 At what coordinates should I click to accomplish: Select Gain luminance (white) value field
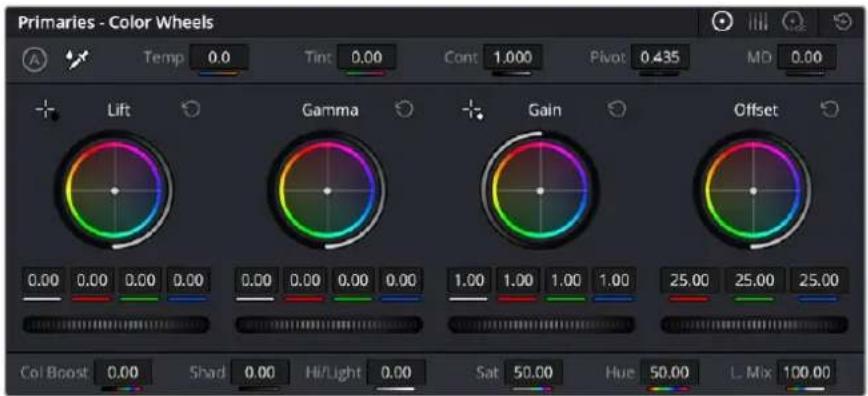pyautogui.click(x=469, y=280)
